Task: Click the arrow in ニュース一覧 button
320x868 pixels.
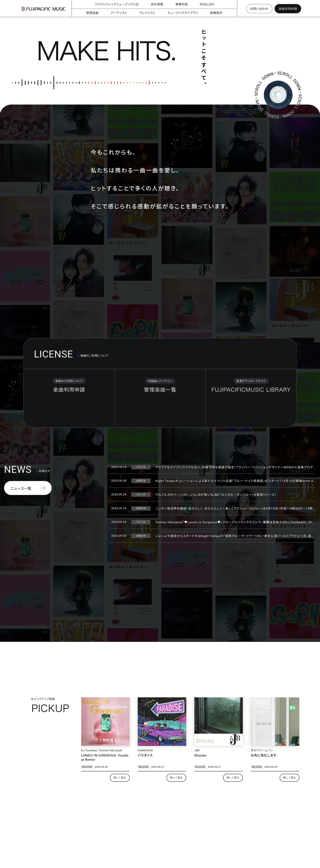Action: click(43, 488)
